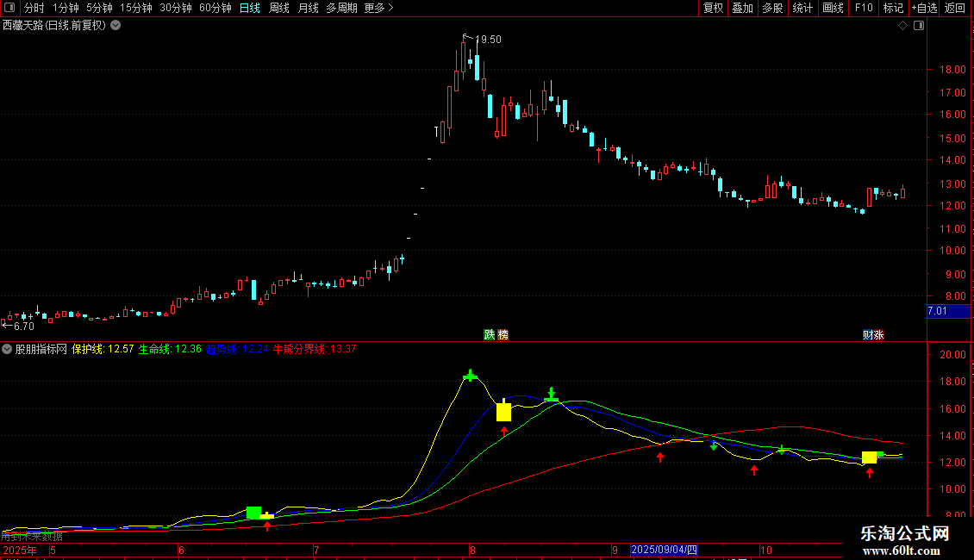974x560 pixels.
Task: Switch to 月线 monthly chart
Action: [x=308, y=8]
